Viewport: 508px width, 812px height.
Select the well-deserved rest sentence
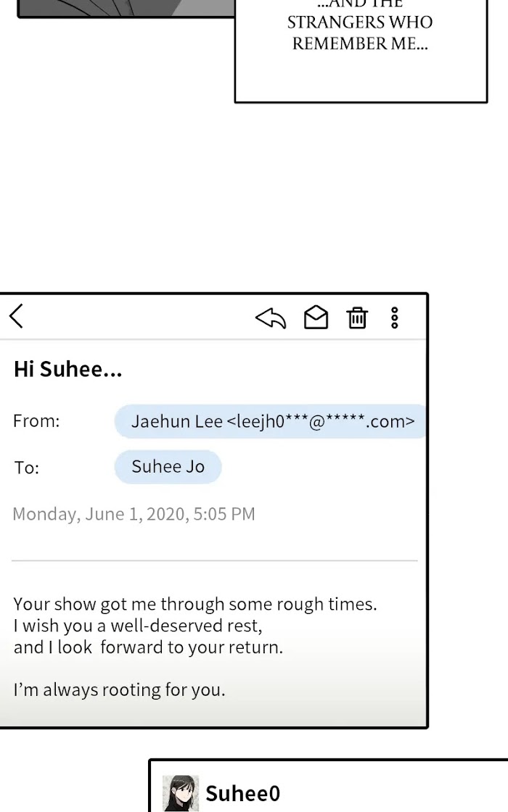coord(138,626)
